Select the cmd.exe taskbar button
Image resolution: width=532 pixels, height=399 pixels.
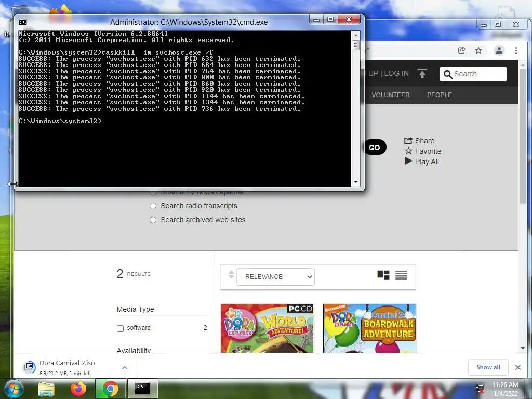143,389
